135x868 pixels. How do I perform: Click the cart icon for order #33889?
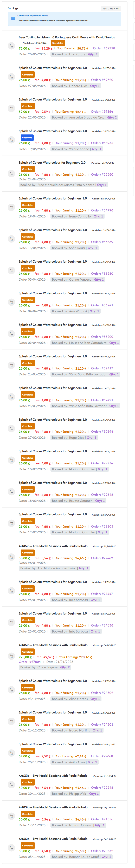11,239
